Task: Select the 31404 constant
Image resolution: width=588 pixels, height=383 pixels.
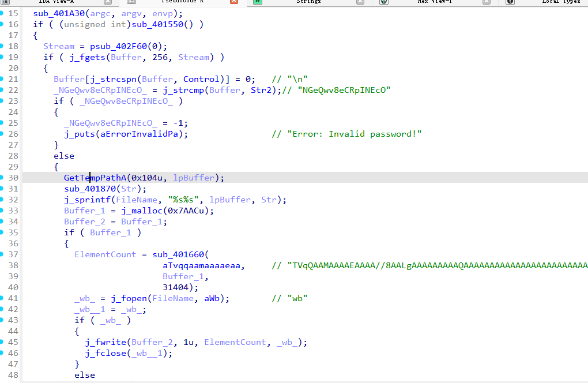Action: (x=175, y=287)
